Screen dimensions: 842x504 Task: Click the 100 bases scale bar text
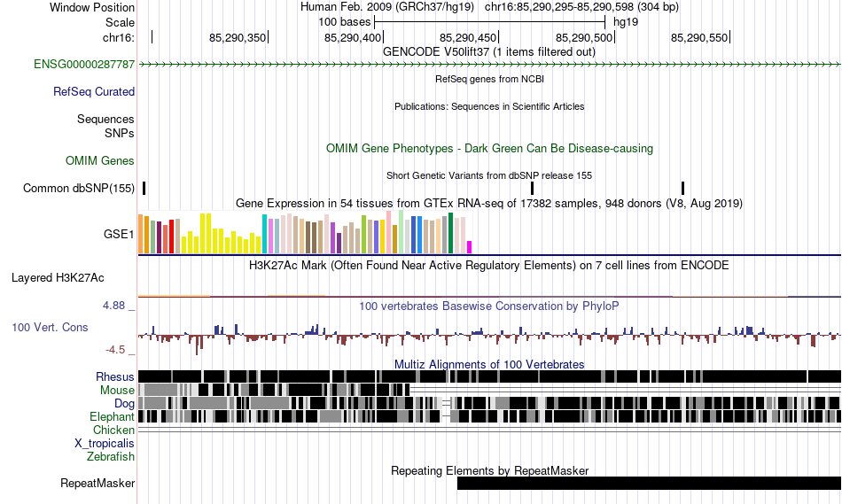pos(344,22)
